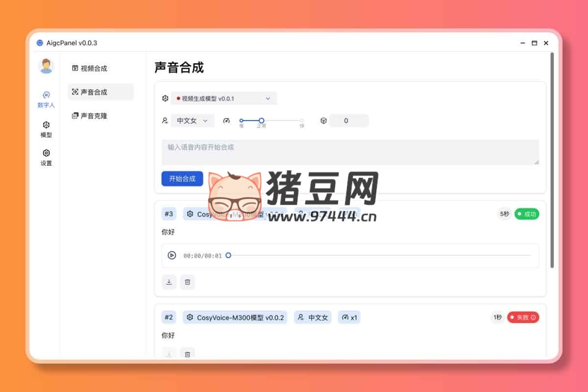Select the 数字人 sidebar icon

coord(46,98)
